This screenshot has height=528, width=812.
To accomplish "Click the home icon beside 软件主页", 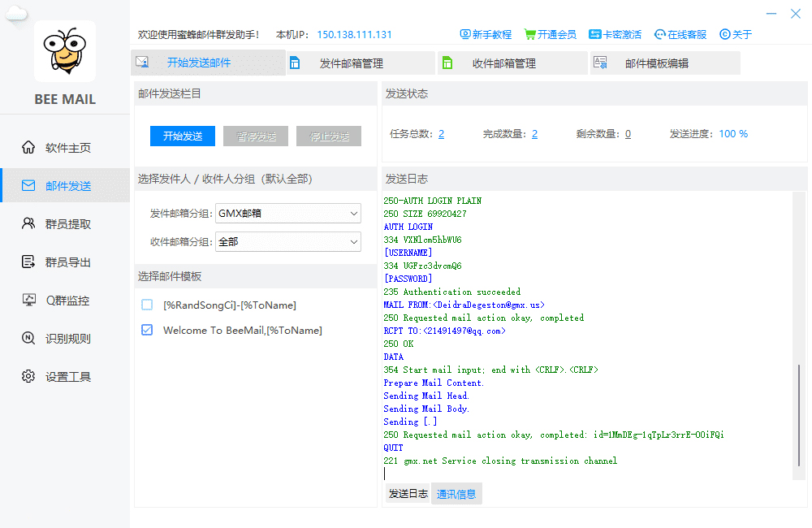I will click(x=28, y=147).
